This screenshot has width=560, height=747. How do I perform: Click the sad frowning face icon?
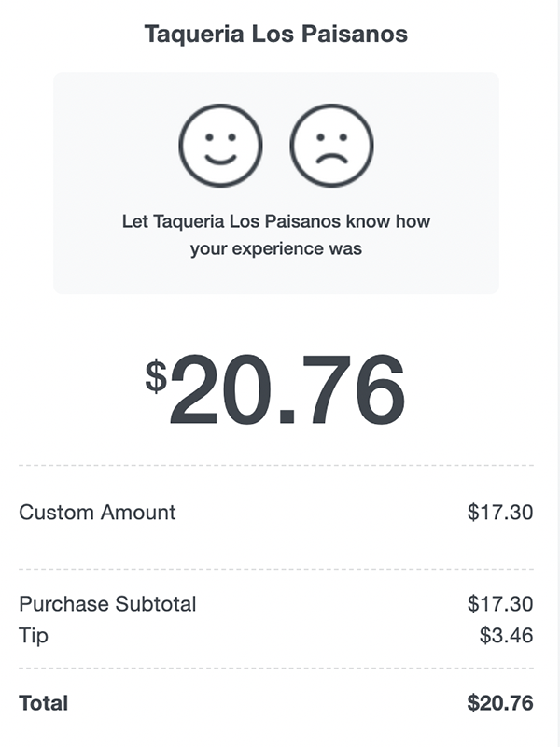[x=331, y=146]
